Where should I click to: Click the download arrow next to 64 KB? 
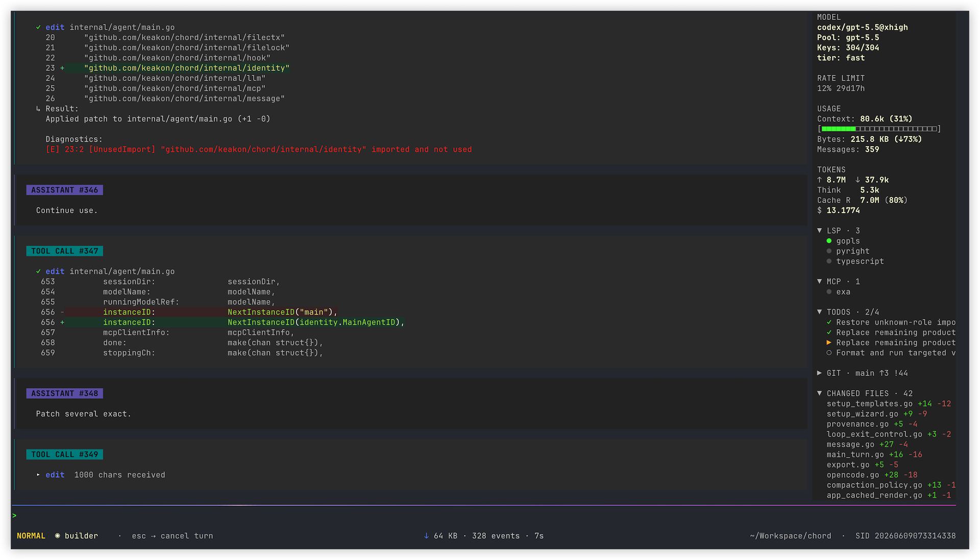point(426,536)
